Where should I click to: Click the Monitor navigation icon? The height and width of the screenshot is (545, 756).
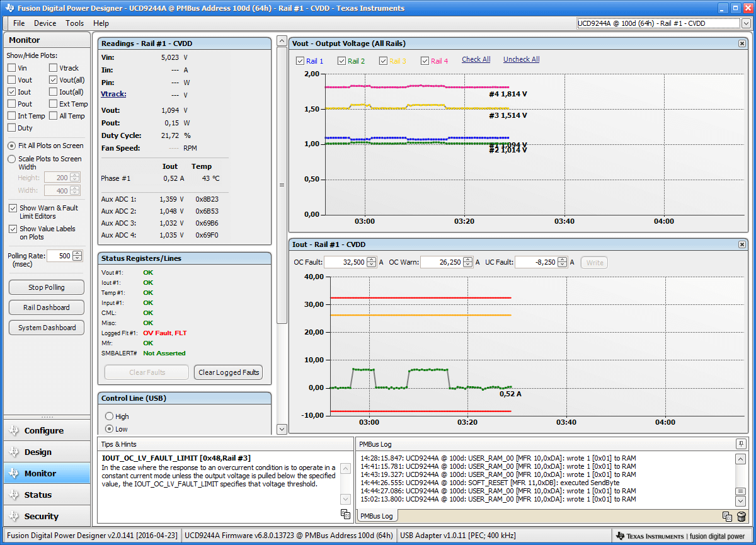tap(13, 474)
